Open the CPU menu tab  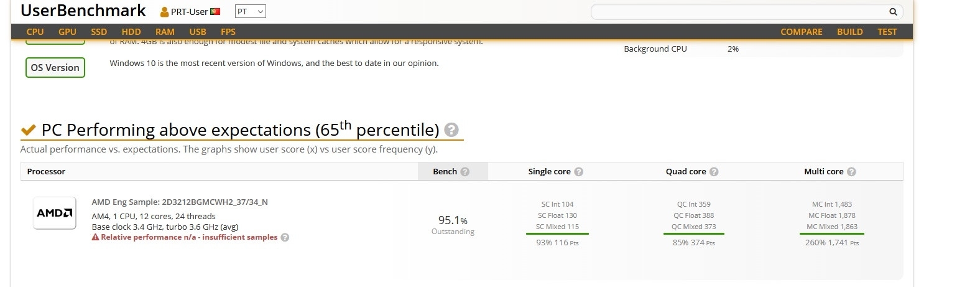35,32
